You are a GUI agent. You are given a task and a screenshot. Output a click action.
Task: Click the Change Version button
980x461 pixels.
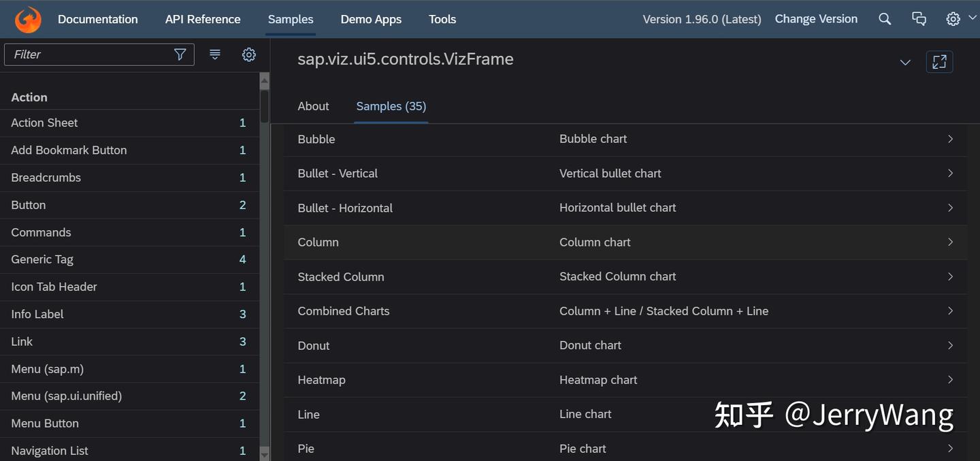point(816,19)
